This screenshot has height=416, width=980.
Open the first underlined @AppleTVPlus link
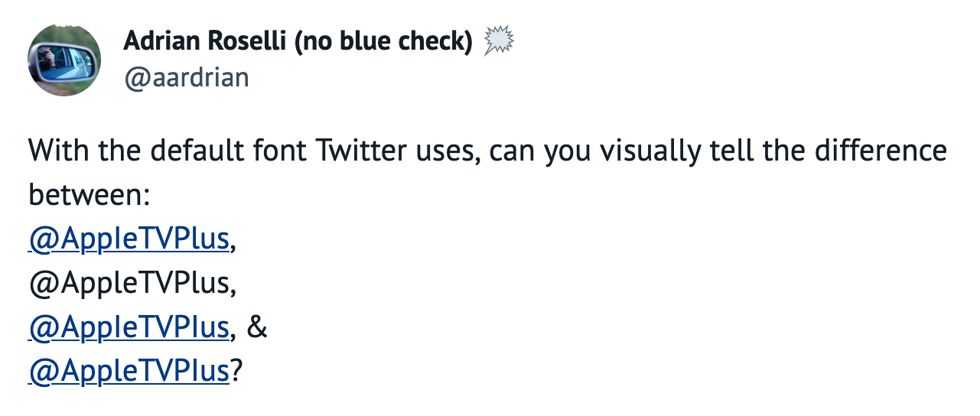(x=129, y=239)
